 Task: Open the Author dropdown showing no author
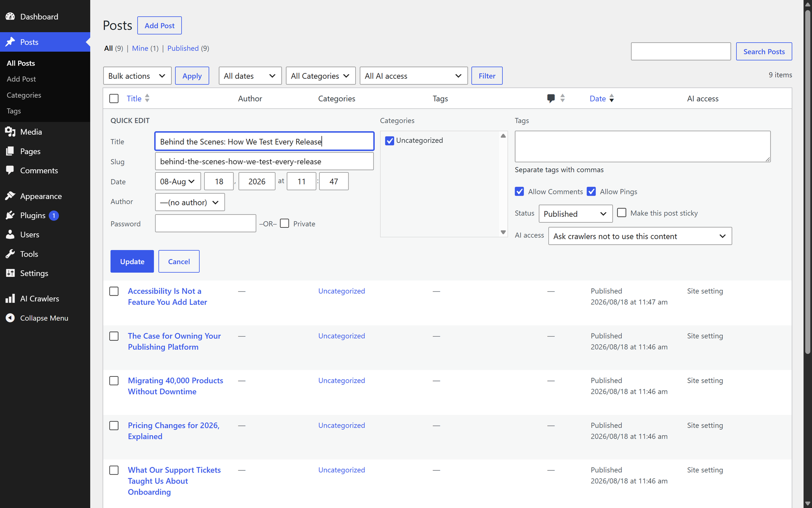point(190,202)
